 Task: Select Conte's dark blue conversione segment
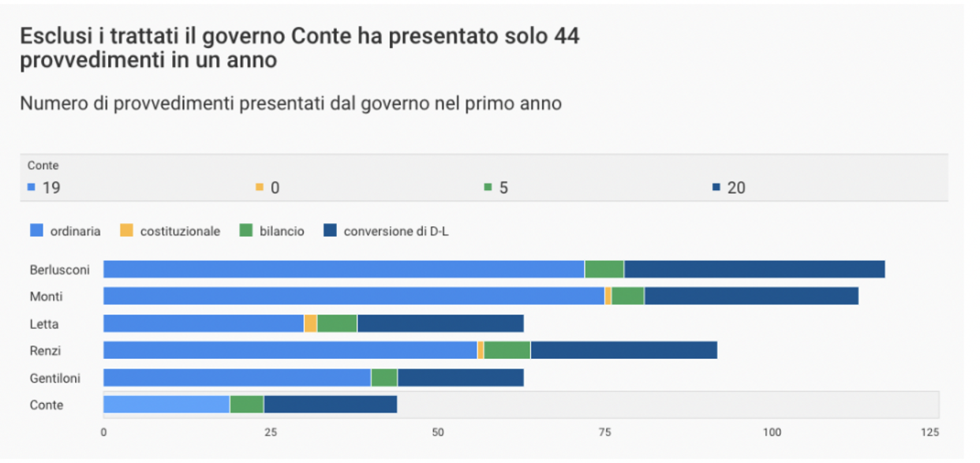click(330, 405)
